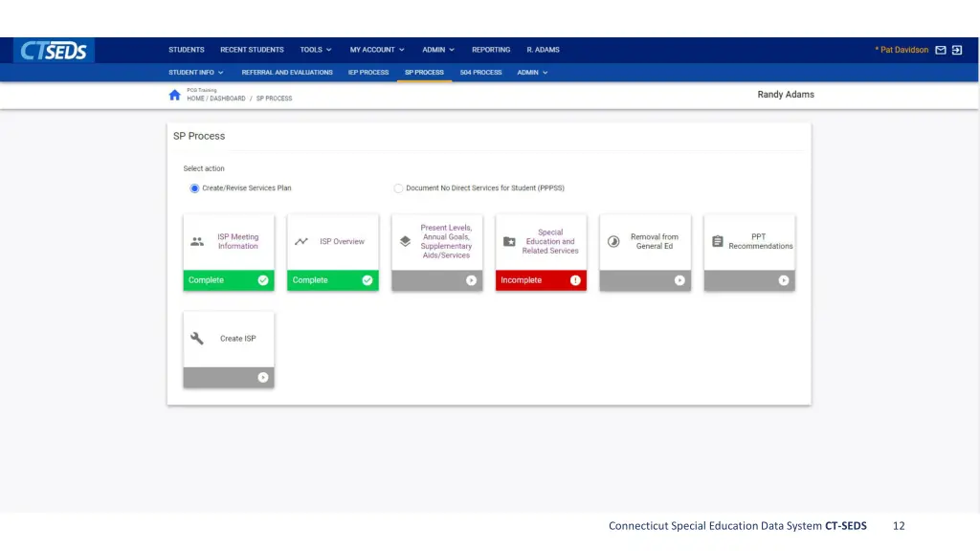Screen dimensions: 980x551
Task: Open the Admin dropdown in top navigation
Action: tap(438, 50)
